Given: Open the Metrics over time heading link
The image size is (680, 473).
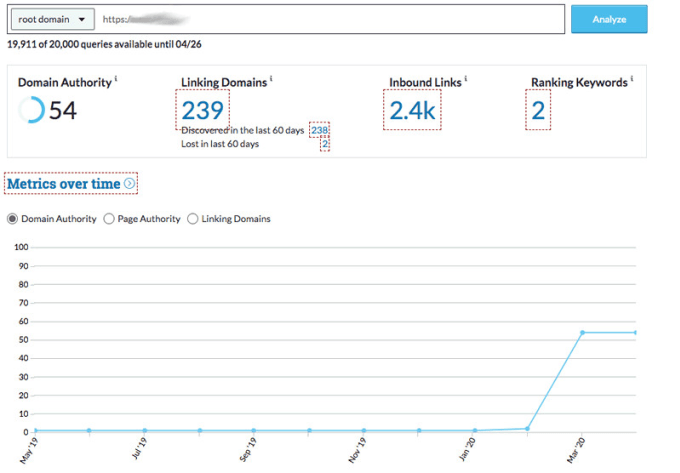Looking at the screenshot, I should (x=64, y=184).
